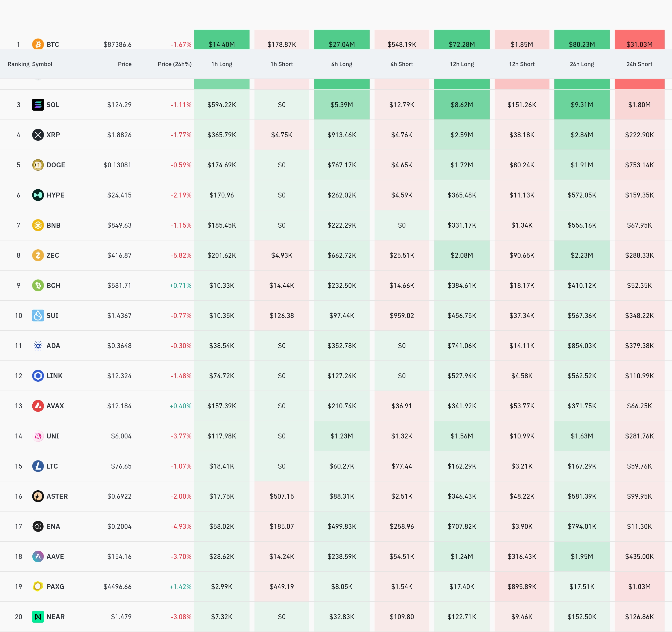This screenshot has width=672, height=632.
Task: Open the ASTER symbol link
Action: pos(57,496)
